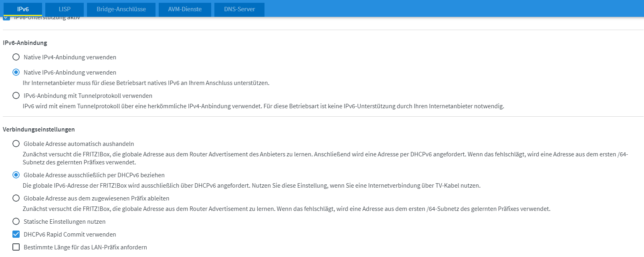644x257 pixels.
Task: Select Native IPv4-Anbindung verwenden radio button
Action: pos(16,57)
